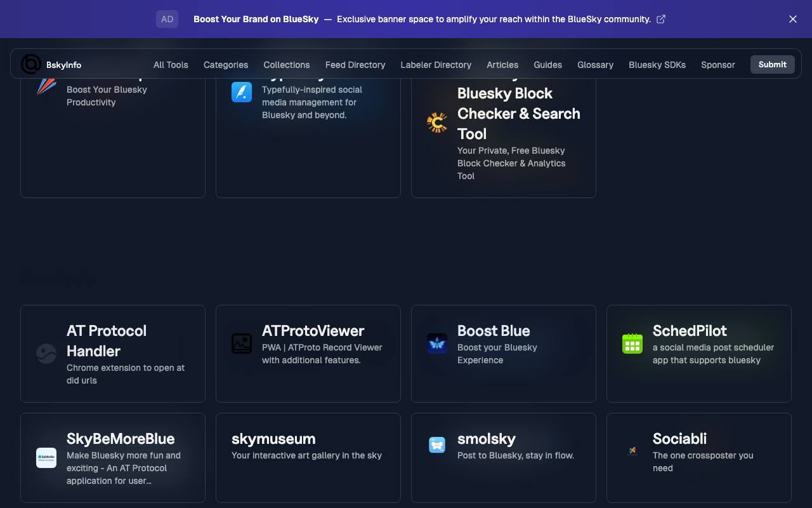The width and height of the screenshot is (812, 508).
Task: Click 'The one crossposter you need'
Action: (x=703, y=462)
